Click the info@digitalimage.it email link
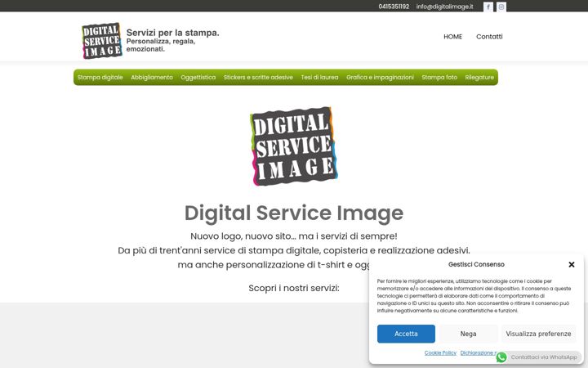 point(445,7)
